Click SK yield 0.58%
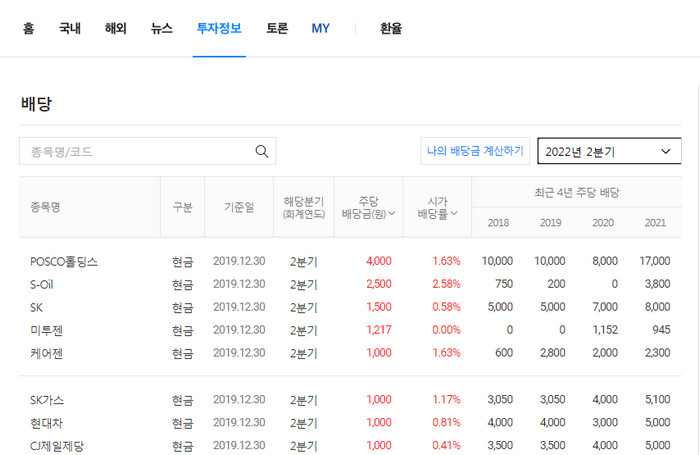This screenshot has height=455, width=700. coord(446,307)
